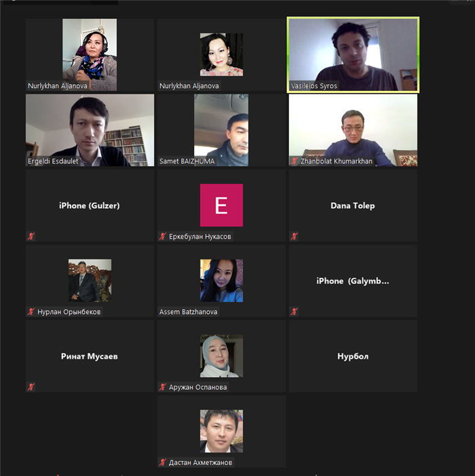Click the pink E avatar of Еркебулан Нукасов
This screenshot has width=475, height=476.
click(x=221, y=205)
